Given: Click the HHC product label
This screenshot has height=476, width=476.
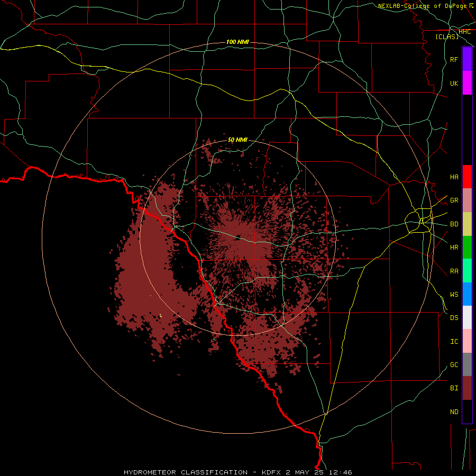Looking at the screenshot, I should point(464,32).
